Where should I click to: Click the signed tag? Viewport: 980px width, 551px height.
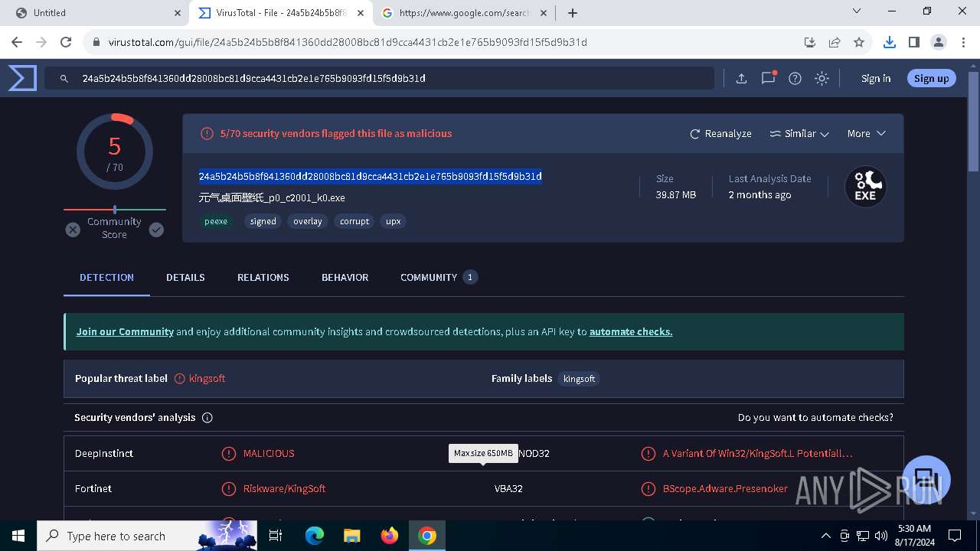point(263,221)
